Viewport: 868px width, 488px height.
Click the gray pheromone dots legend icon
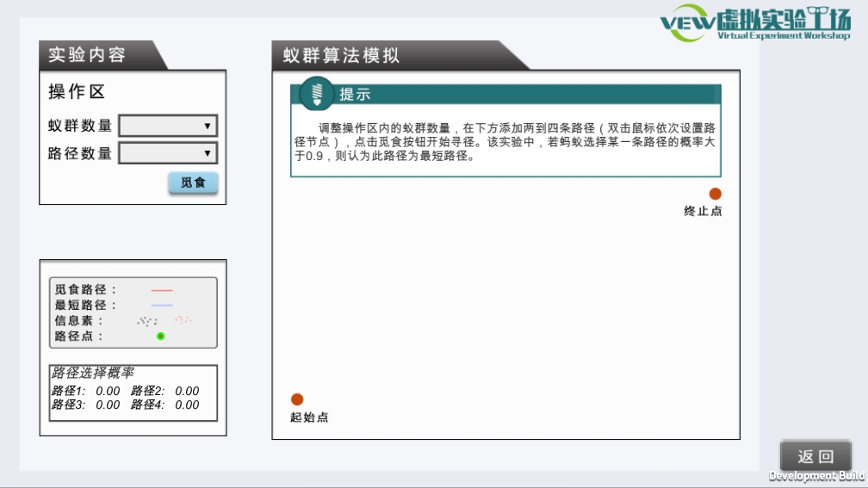pos(147,321)
